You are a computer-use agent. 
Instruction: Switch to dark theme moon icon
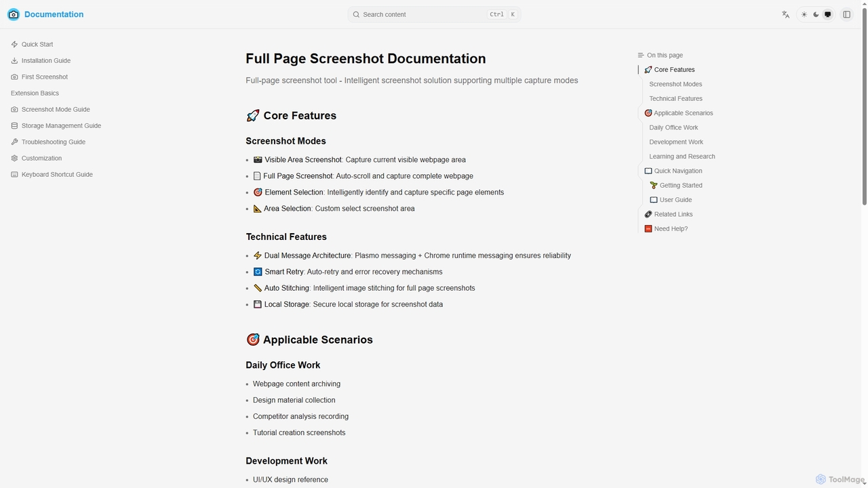[x=816, y=14]
